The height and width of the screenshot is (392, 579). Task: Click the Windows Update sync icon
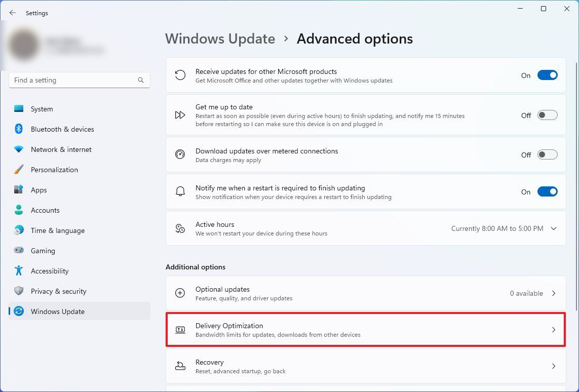[19, 311]
